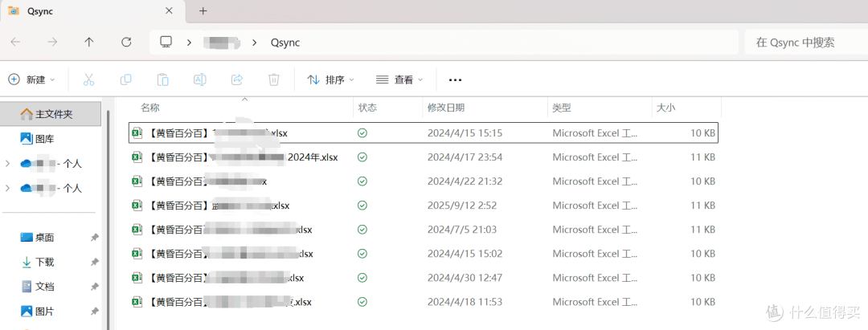Open a new tab with plus button
Viewport: 868px width, 330px height.
(203, 10)
